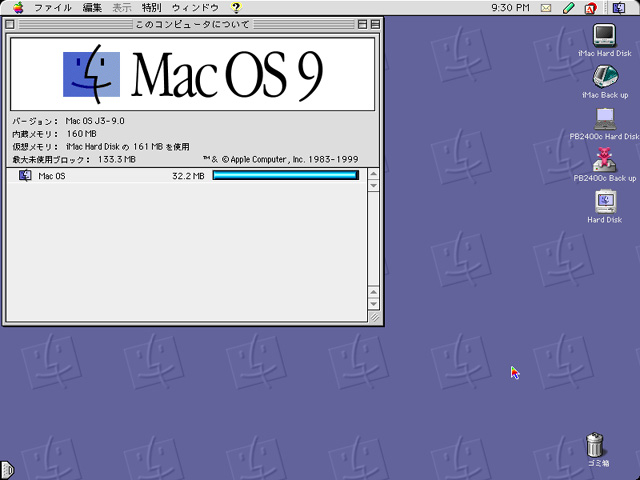
Task: Click the 仮想メモリ iMac Hard Disk text
Action: coord(127,147)
